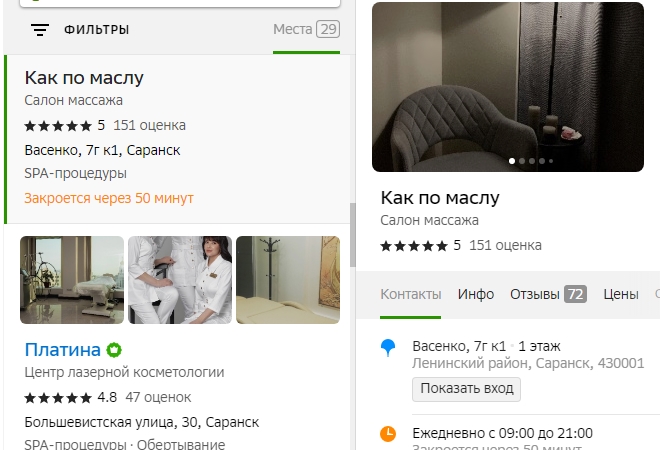Viewport: 660px width, 450px height.
Task: Select Места 29 tab
Action: tap(306, 29)
